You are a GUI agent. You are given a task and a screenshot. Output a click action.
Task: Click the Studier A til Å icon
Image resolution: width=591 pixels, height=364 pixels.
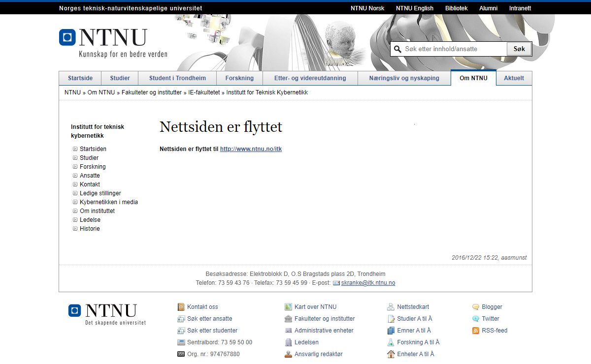click(x=391, y=319)
